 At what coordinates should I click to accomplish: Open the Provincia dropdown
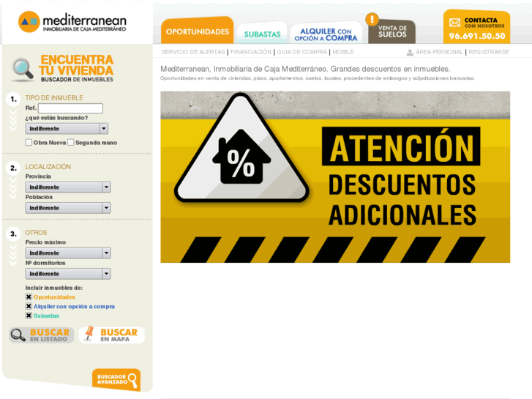(68, 187)
